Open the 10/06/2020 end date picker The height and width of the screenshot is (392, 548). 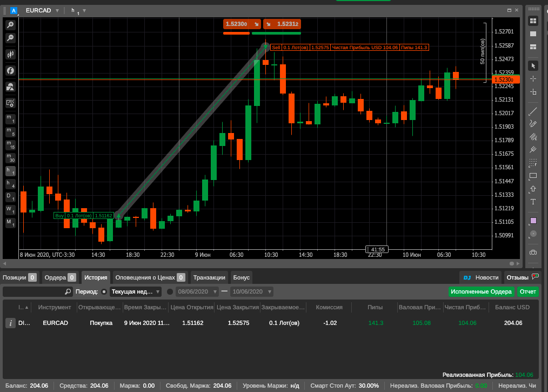coord(252,291)
